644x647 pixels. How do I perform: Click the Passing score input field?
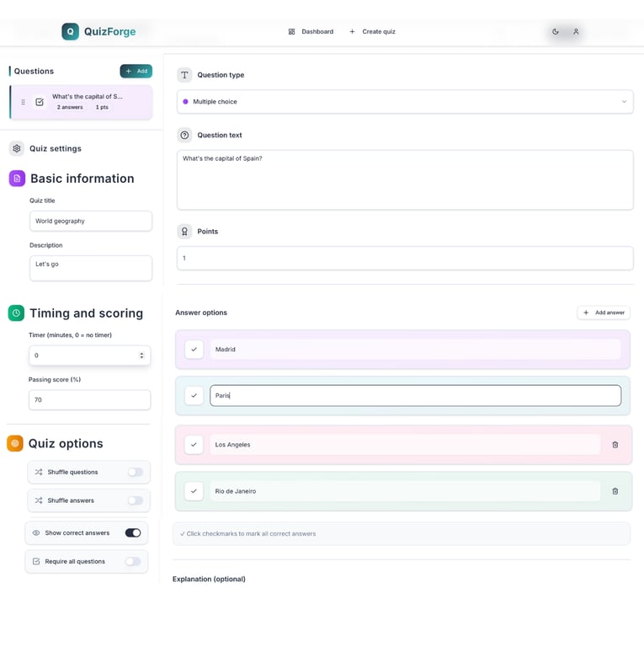click(89, 400)
